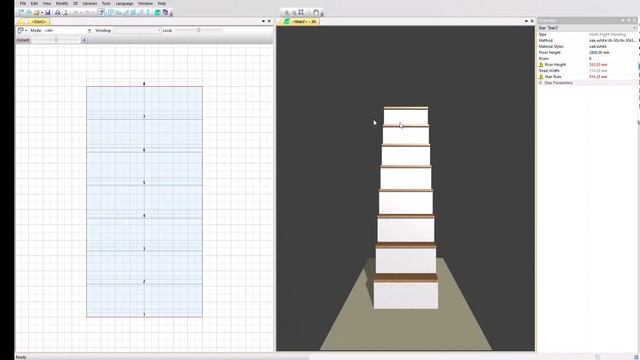Viewport: 640px width, 360px height.
Task: Click the red Riser Height value
Action: 598,64
